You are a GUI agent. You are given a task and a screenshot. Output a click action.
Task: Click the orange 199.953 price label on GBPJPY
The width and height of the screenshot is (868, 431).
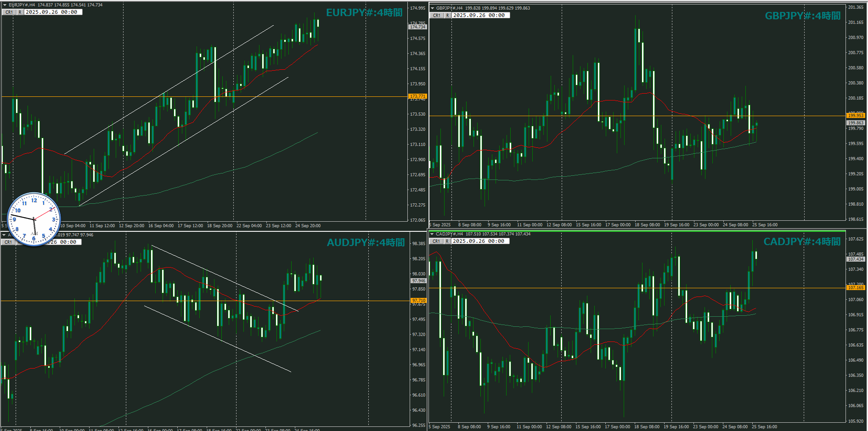(x=856, y=116)
